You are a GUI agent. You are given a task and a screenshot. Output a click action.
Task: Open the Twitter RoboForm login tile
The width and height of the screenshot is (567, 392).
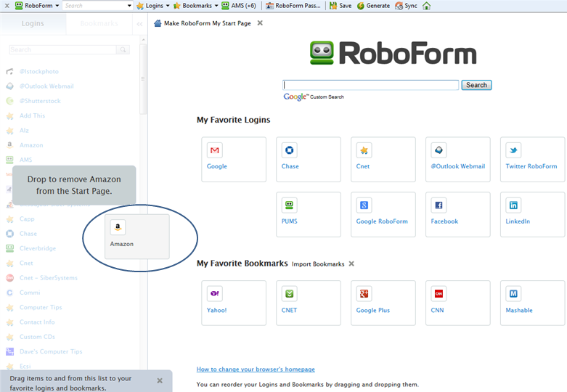point(533,160)
